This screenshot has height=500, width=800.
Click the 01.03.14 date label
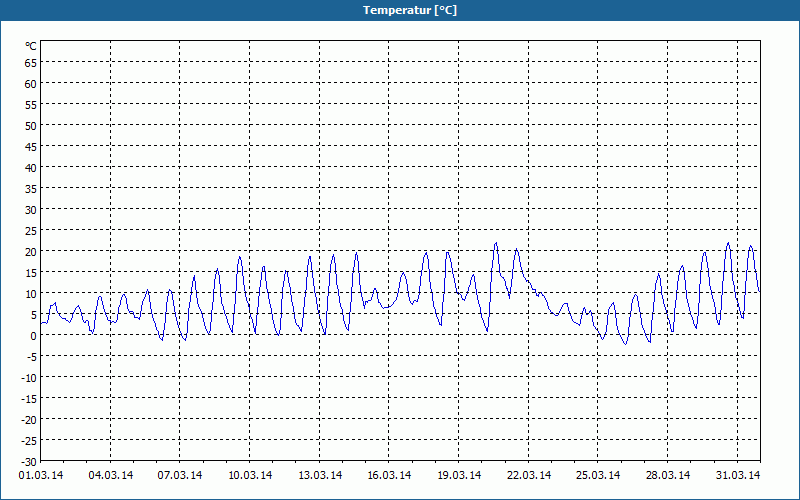click(x=41, y=475)
